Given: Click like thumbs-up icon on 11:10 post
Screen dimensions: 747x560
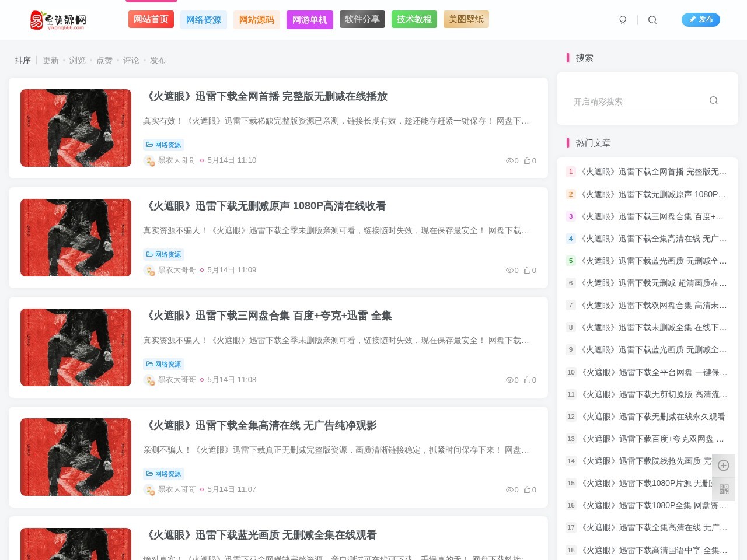Looking at the screenshot, I should click(x=527, y=160).
